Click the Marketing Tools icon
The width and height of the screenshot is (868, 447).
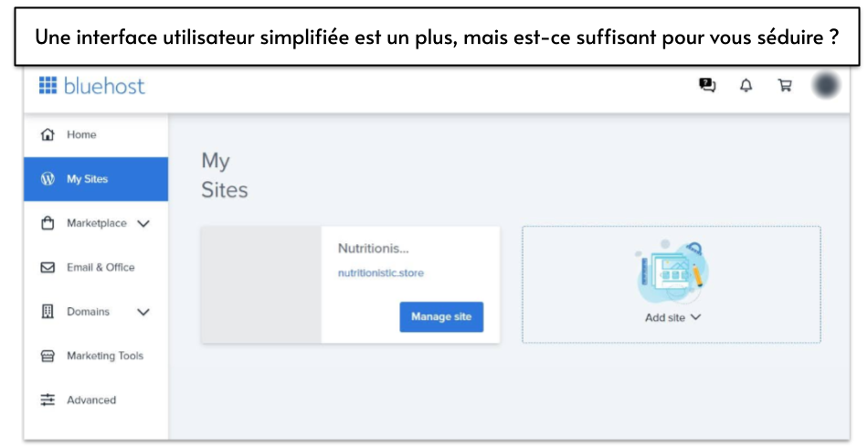coord(48,357)
